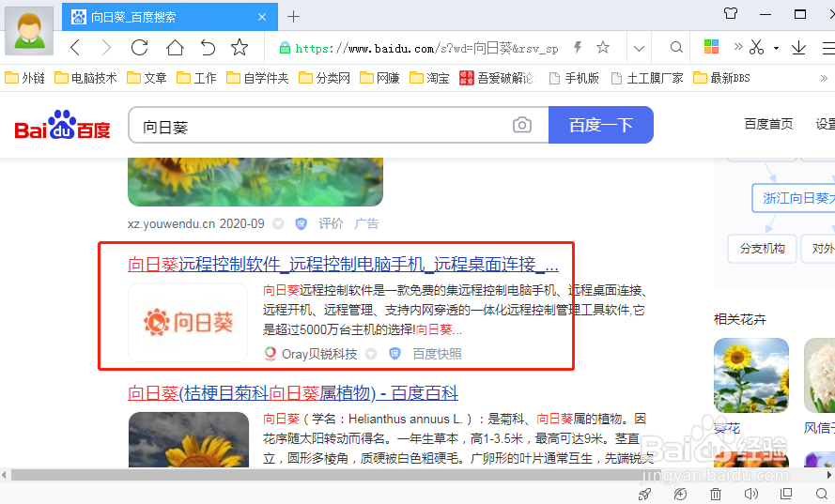Open the 外链 bookmark folder
The width and height of the screenshot is (835, 504).
[25, 78]
